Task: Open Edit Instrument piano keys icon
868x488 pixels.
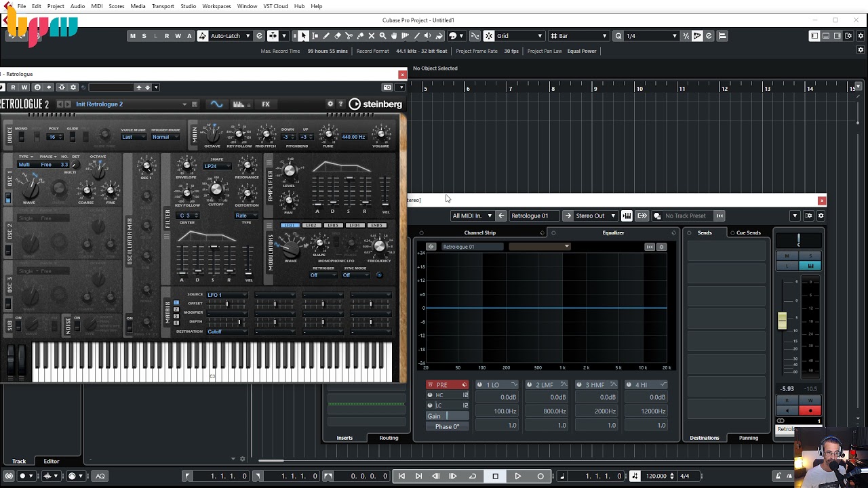Action: (627, 216)
